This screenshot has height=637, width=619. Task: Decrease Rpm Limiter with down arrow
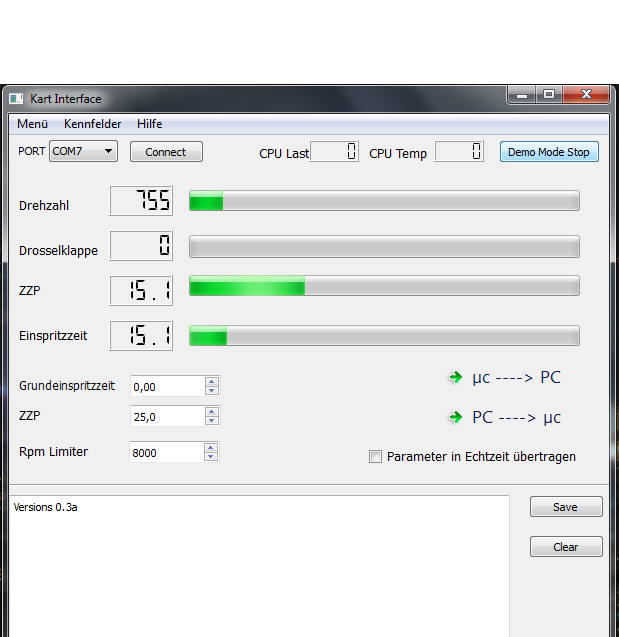211,457
